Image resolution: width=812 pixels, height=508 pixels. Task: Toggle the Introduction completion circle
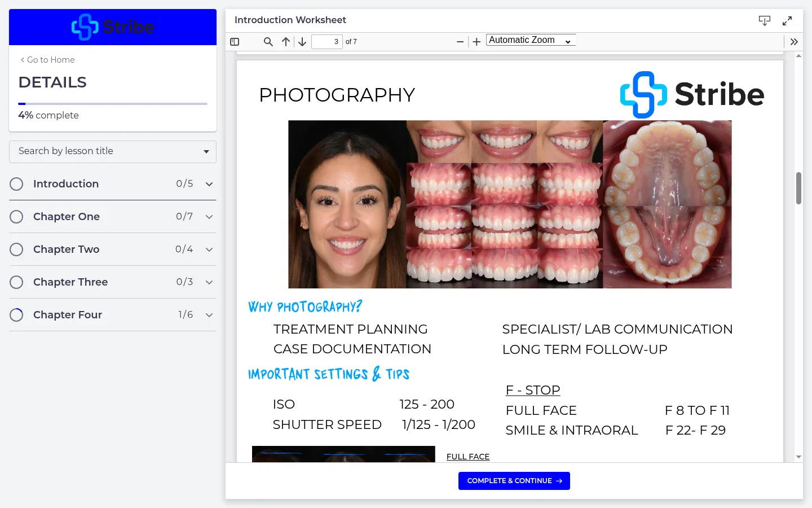coord(16,184)
